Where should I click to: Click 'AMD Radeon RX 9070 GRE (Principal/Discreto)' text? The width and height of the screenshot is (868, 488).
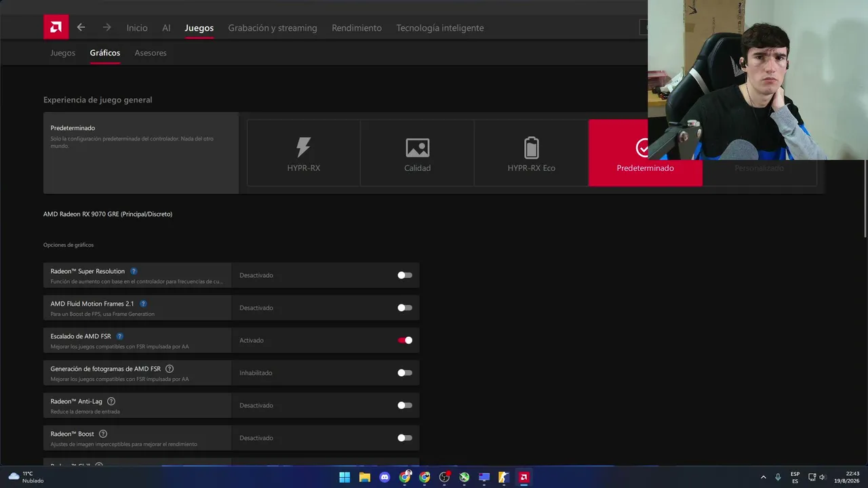pos(108,214)
